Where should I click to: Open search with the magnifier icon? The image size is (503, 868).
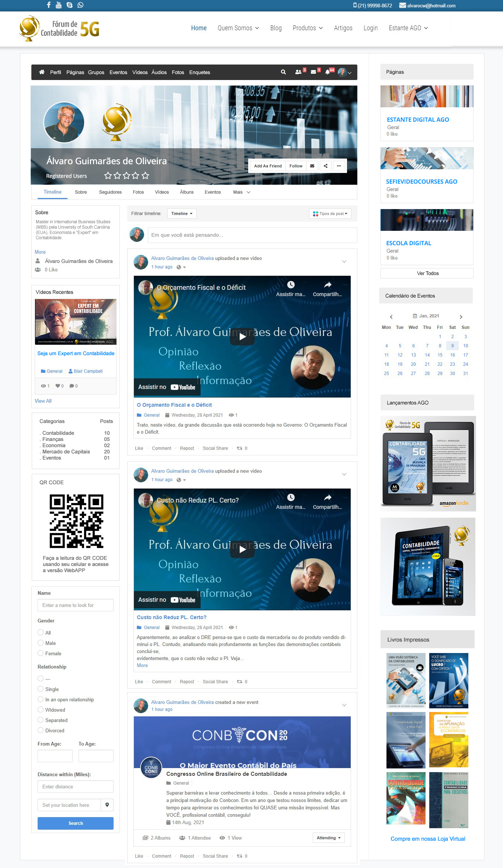(283, 72)
